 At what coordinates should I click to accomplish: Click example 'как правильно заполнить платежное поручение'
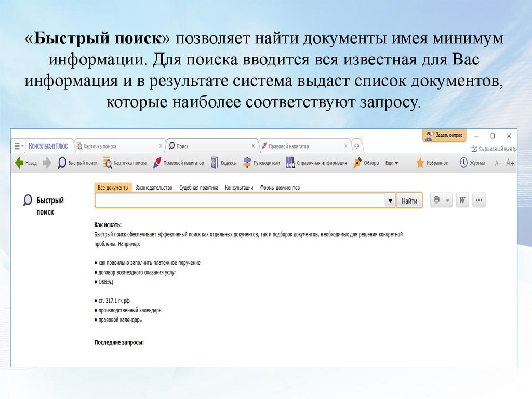click(149, 263)
